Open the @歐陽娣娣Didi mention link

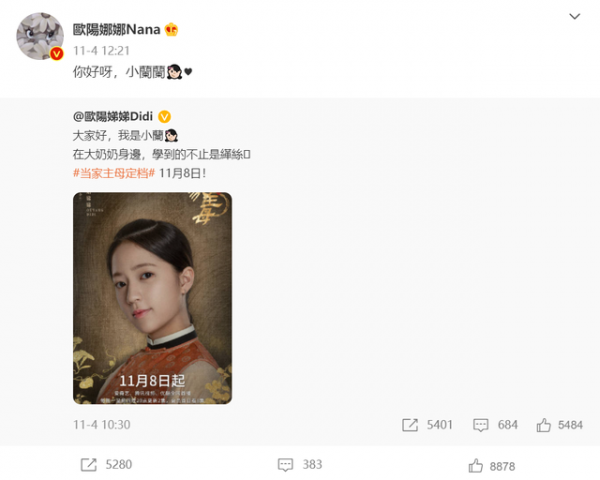pyautogui.click(x=113, y=116)
